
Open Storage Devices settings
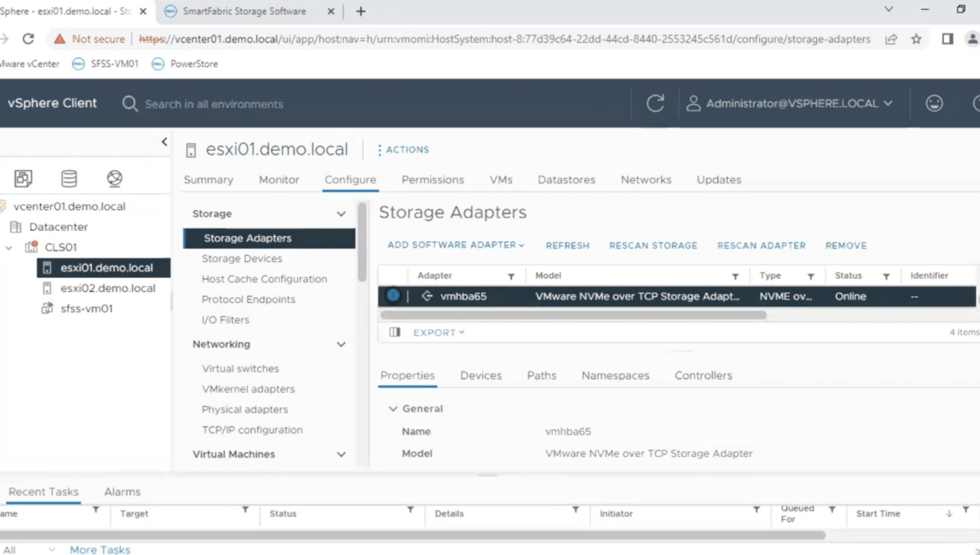pos(241,259)
